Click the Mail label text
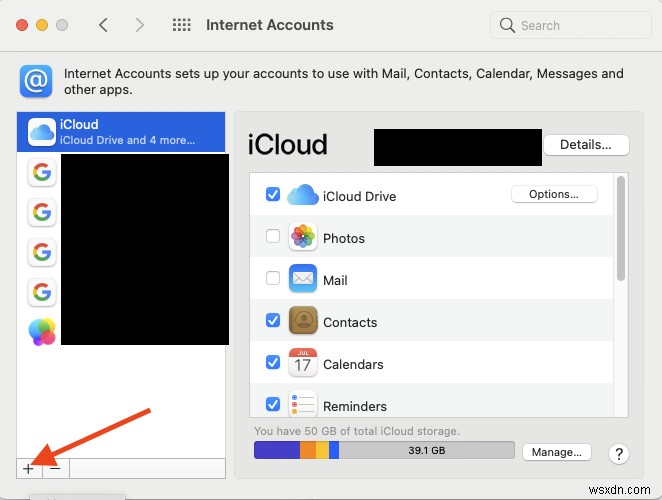This screenshot has height=500, width=662. tap(335, 280)
